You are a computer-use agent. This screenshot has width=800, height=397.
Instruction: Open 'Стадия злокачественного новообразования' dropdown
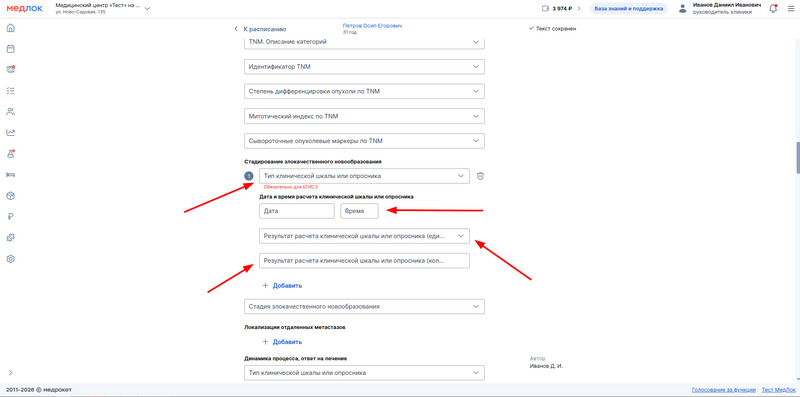coord(364,307)
